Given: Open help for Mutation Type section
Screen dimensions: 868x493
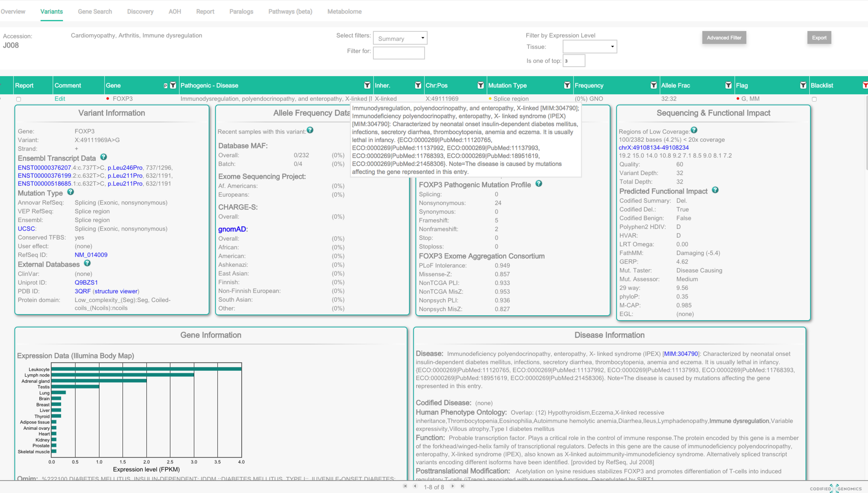Looking at the screenshot, I should (70, 192).
